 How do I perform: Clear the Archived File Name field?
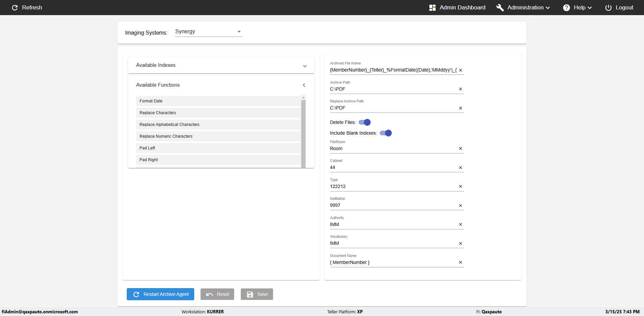[x=461, y=70]
